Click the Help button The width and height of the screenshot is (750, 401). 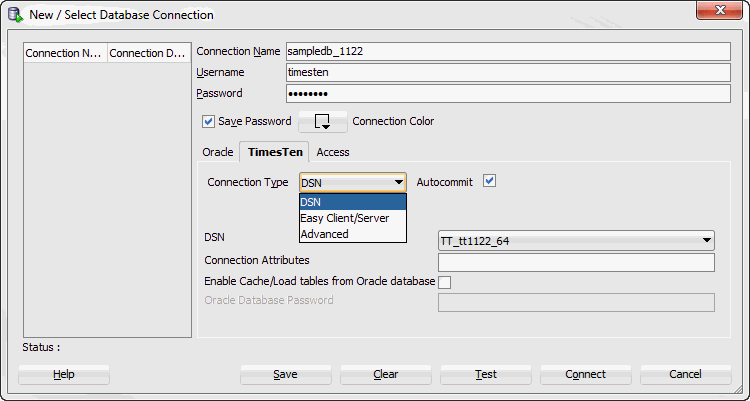click(x=64, y=374)
